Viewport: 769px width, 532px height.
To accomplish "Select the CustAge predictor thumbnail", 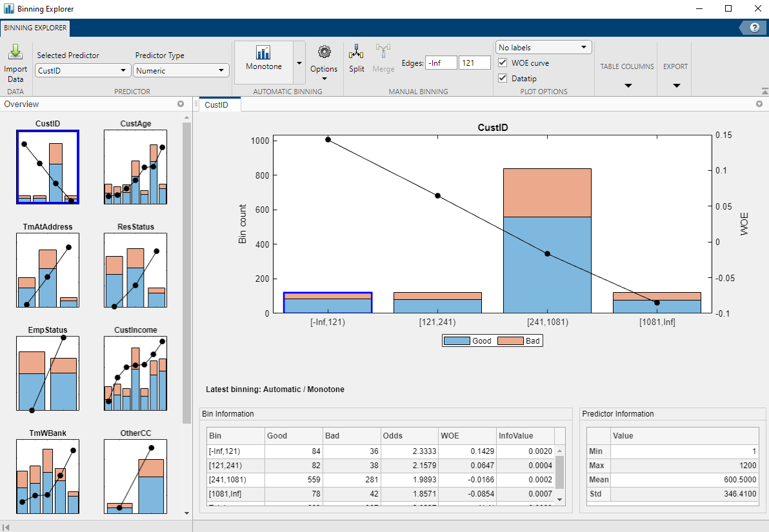I will pos(135,166).
